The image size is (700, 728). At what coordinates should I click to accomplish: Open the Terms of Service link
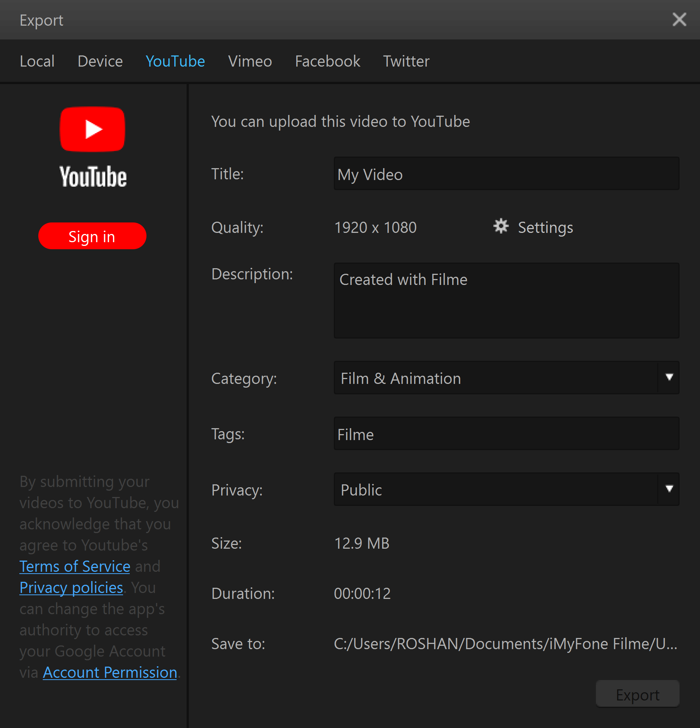coord(75,566)
